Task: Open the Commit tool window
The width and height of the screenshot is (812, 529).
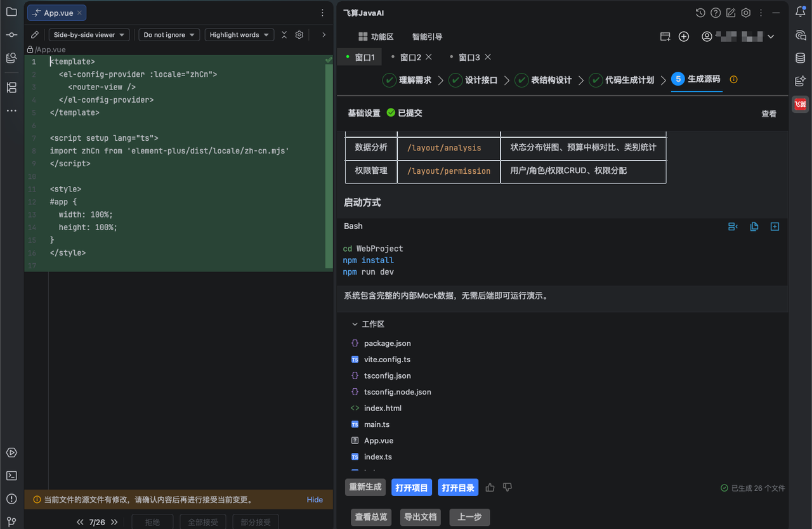Action: pyautogui.click(x=11, y=35)
